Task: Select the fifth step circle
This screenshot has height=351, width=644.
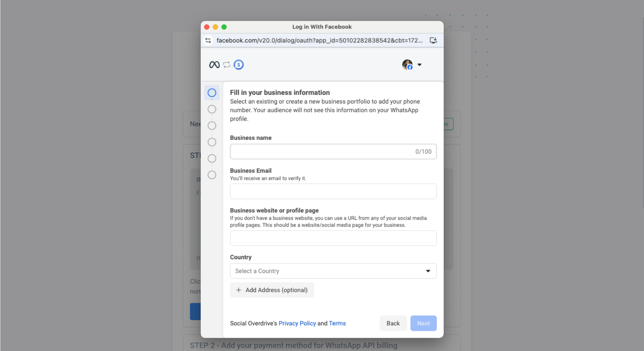Action: 212,158
